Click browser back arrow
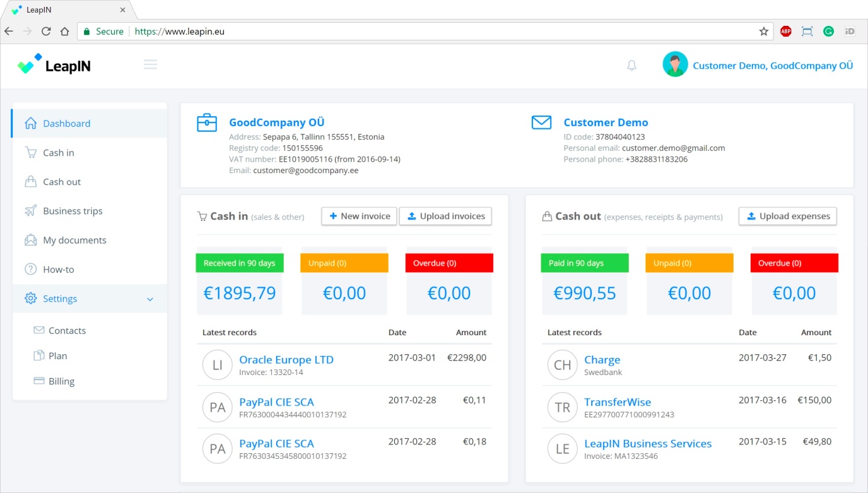 tap(9, 31)
